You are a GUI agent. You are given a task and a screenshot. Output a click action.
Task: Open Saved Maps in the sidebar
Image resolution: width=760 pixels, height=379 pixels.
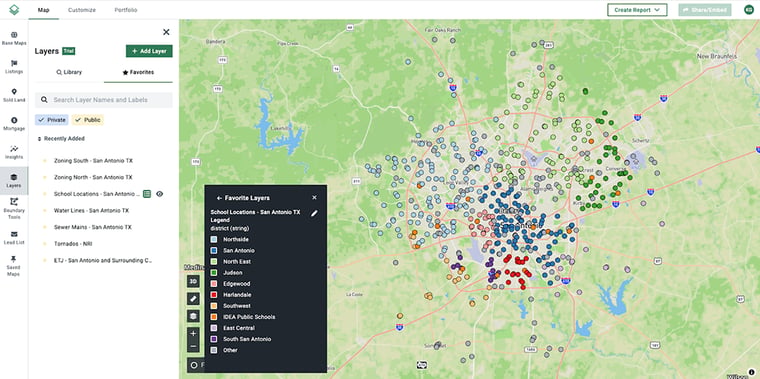tap(14, 266)
